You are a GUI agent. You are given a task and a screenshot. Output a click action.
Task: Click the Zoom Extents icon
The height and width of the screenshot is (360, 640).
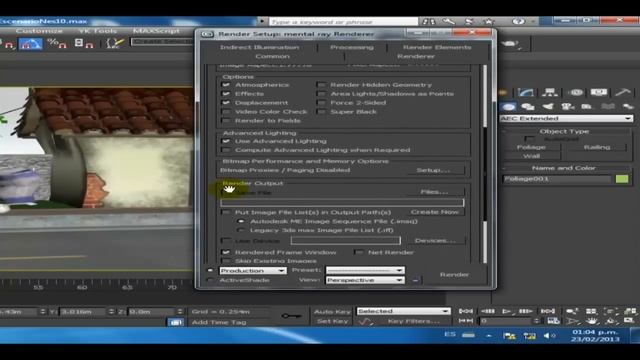tap(611, 311)
